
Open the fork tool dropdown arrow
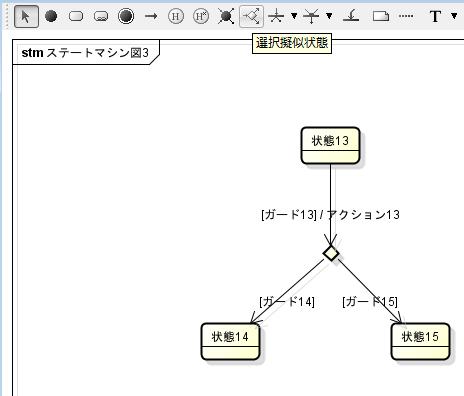pyautogui.click(x=294, y=16)
